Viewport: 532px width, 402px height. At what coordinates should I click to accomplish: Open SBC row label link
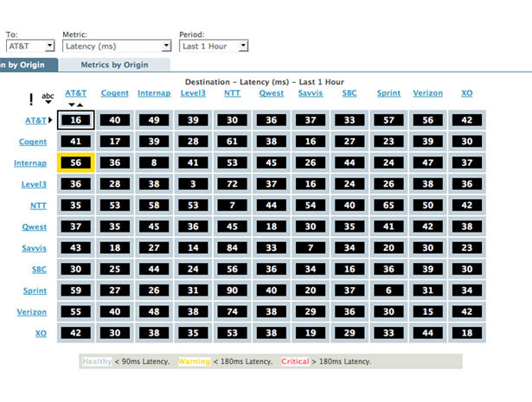point(39,270)
